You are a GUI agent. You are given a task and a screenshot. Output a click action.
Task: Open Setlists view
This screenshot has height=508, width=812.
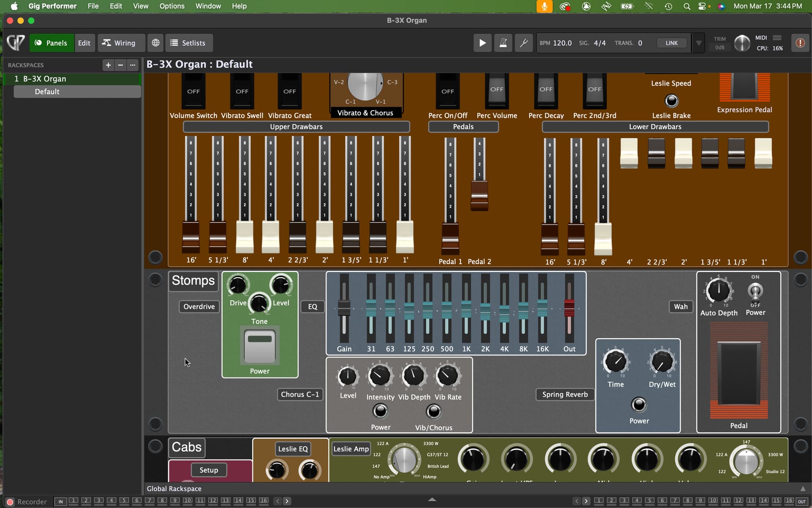[x=188, y=43]
